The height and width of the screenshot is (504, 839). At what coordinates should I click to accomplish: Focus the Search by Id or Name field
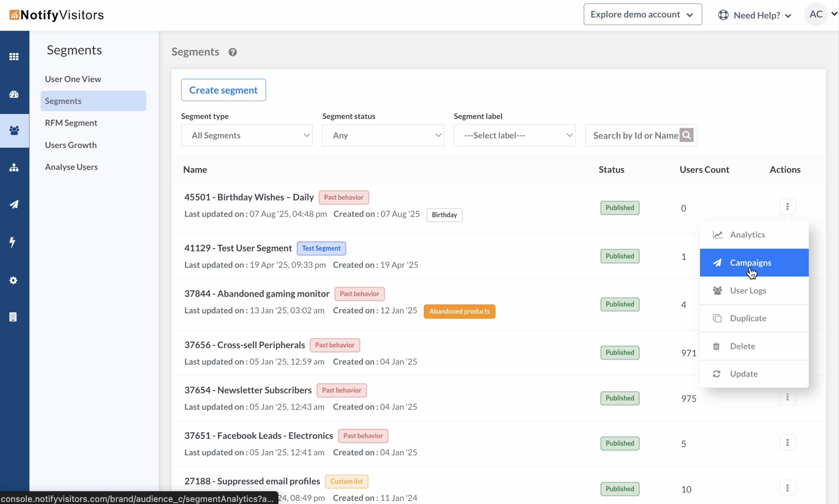(633, 135)
